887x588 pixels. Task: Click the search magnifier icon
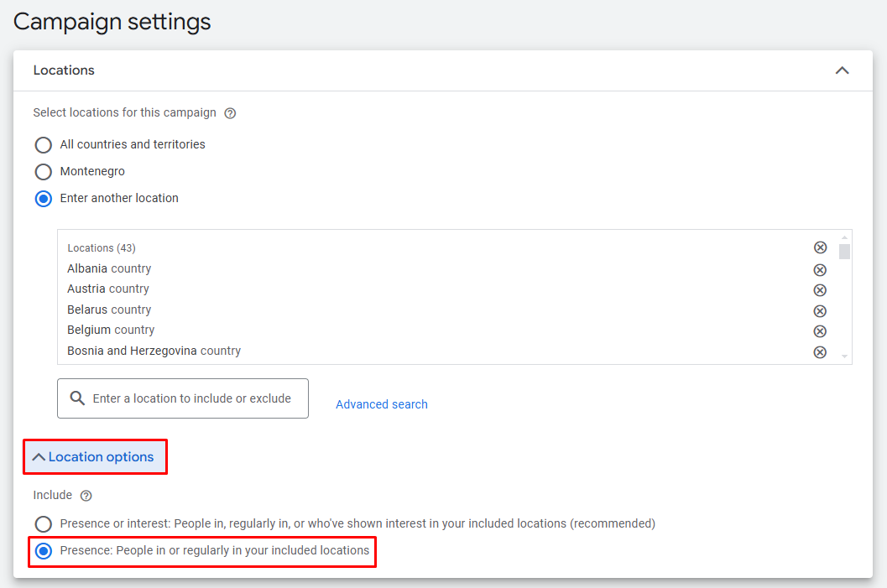[x=77, y=398]
